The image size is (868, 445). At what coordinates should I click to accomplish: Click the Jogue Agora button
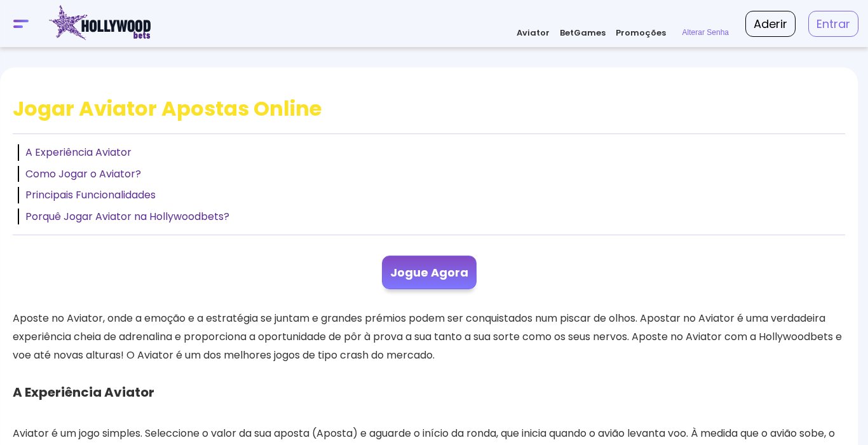(429, 273)
